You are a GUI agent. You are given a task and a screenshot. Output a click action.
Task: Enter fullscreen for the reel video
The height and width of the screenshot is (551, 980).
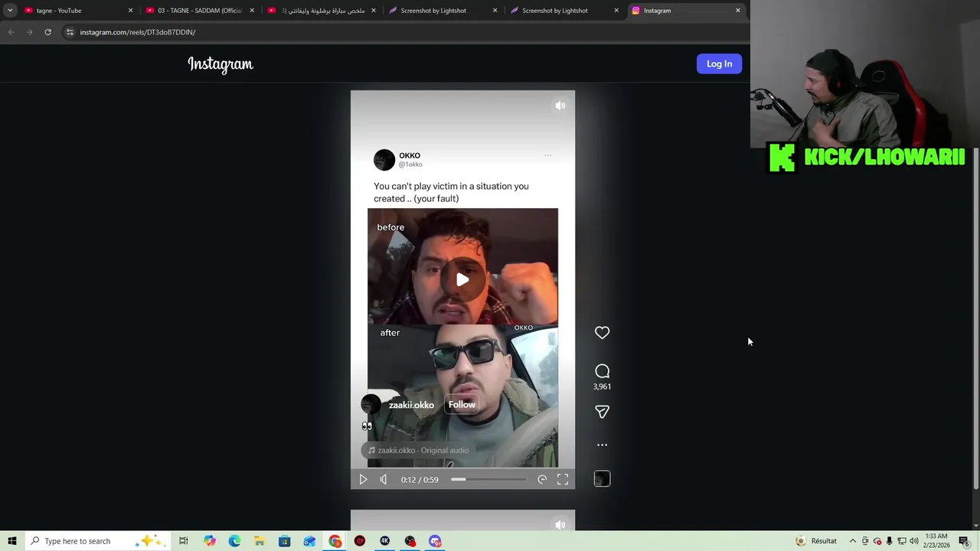click(x=563, y=479)
